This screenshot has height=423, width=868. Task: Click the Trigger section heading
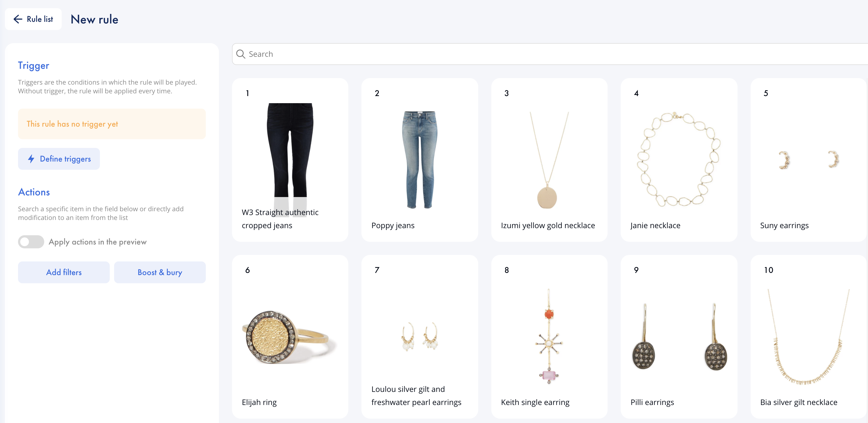point(33,65)
